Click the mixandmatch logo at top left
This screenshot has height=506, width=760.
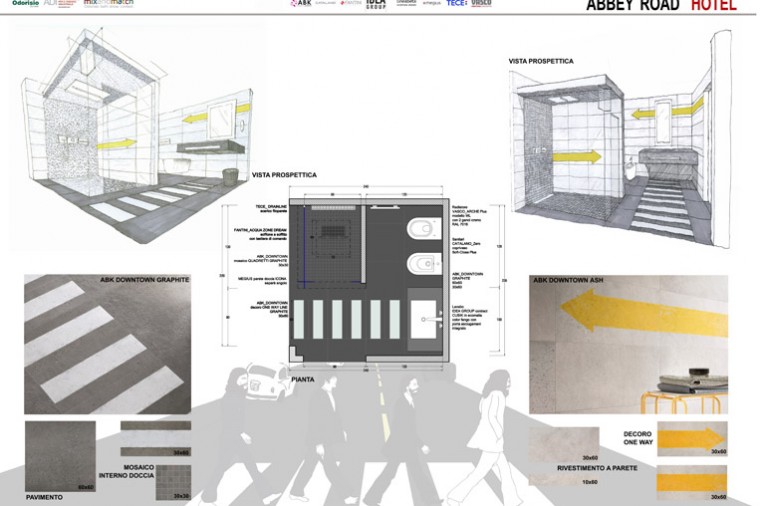pyautogui.click(x=108, y=4)
